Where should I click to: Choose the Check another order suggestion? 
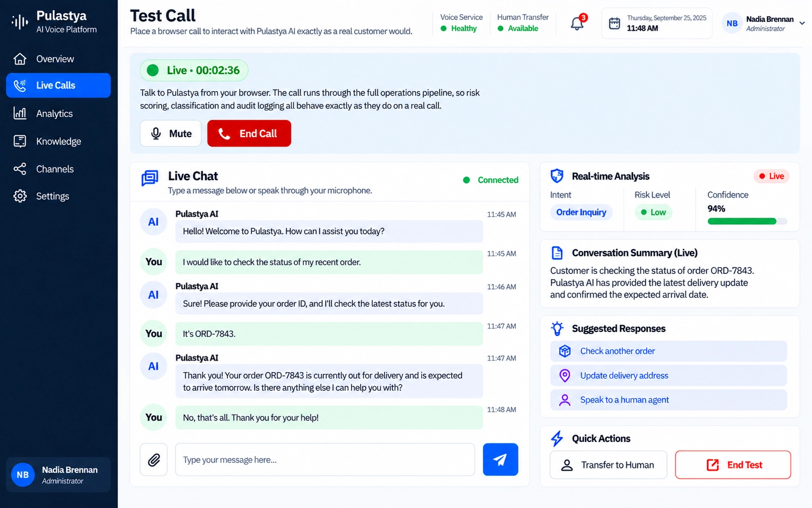pos(669,351)
